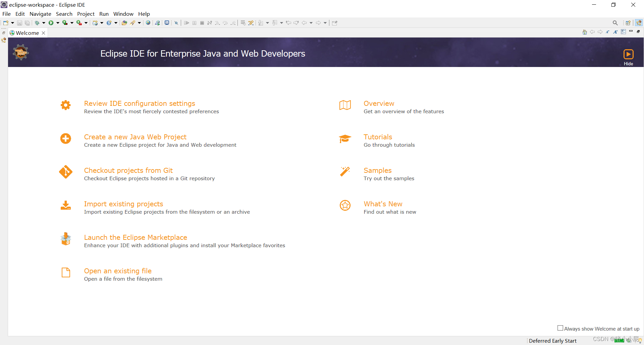644x345 pixels.
Task: Click the Skip All Breakpoints icon
Action: pyautogui.click(x=176, y=23)
